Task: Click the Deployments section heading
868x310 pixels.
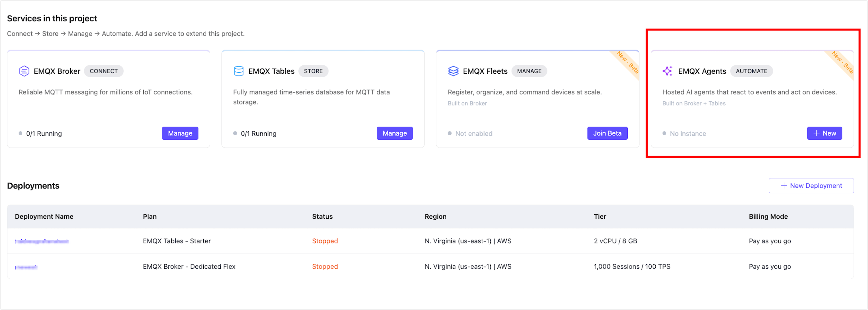Action: pos(33,186)
